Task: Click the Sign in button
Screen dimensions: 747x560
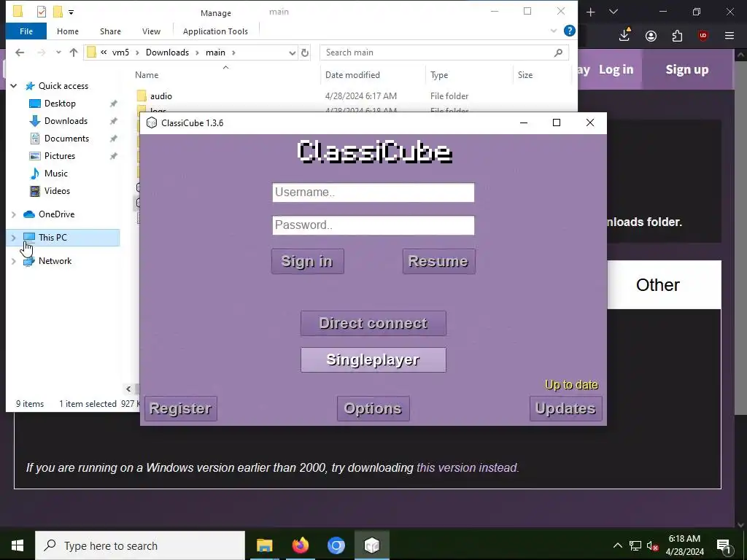Action: (307, 261)
